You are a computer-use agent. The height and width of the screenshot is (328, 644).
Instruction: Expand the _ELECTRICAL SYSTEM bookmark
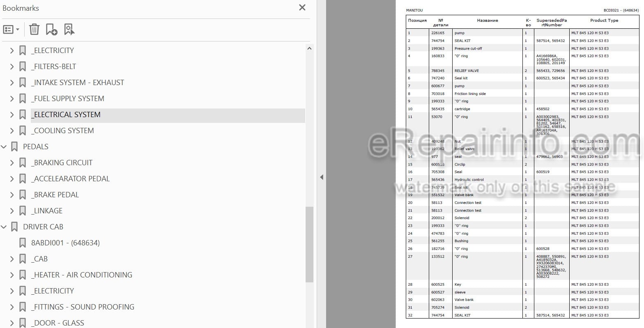tap(12, 115)
